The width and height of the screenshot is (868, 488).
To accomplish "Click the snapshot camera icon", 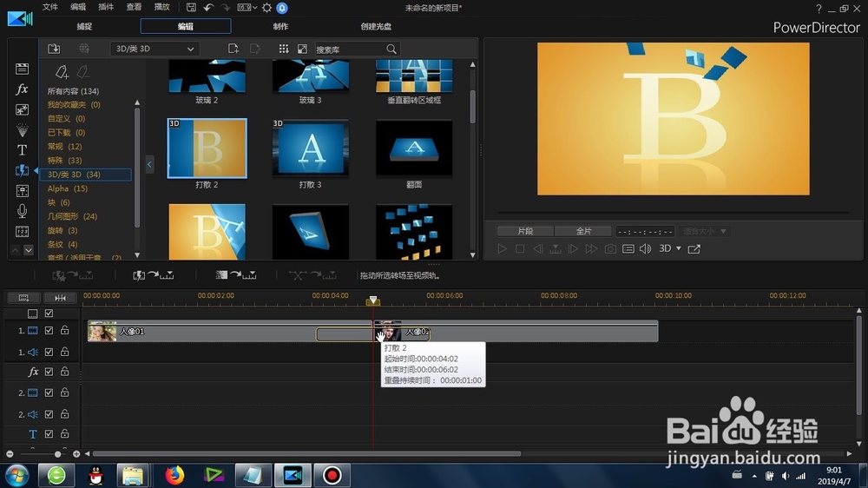I will click(610, 248).
